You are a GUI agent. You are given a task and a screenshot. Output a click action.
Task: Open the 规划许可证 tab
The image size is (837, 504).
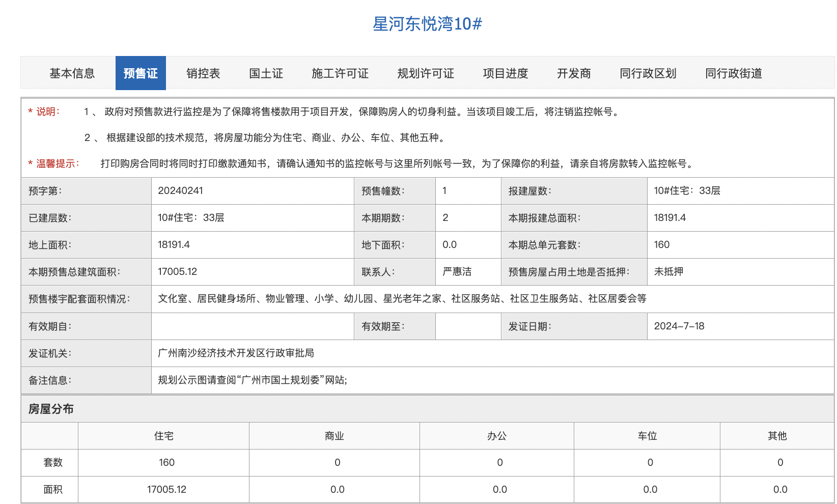(426, 73)
